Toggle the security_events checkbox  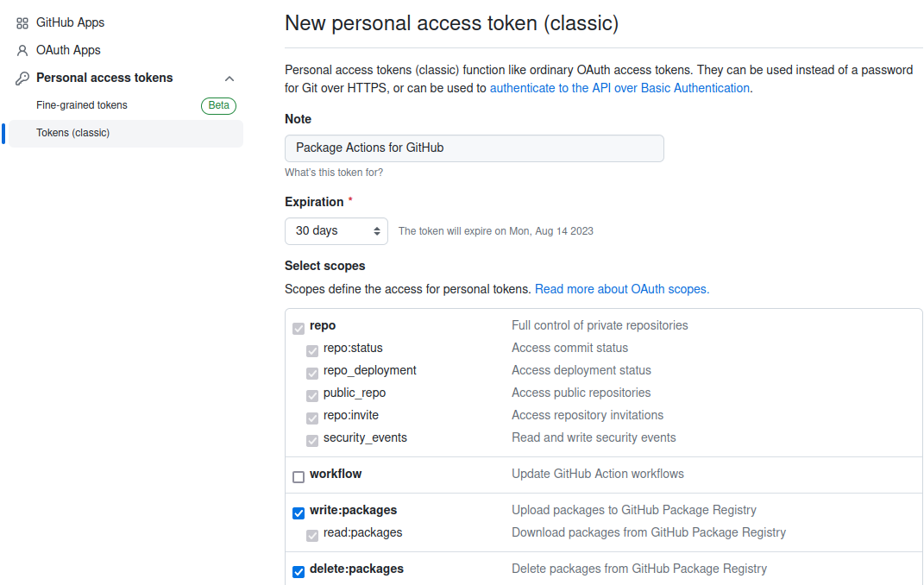[x=312, y=441]
